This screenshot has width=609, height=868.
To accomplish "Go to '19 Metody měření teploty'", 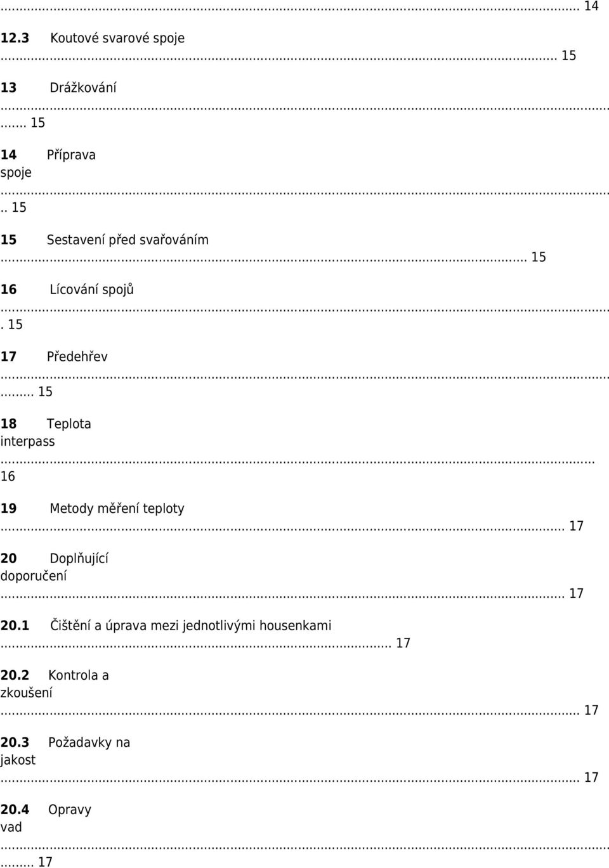I will (x=93, y=508).
